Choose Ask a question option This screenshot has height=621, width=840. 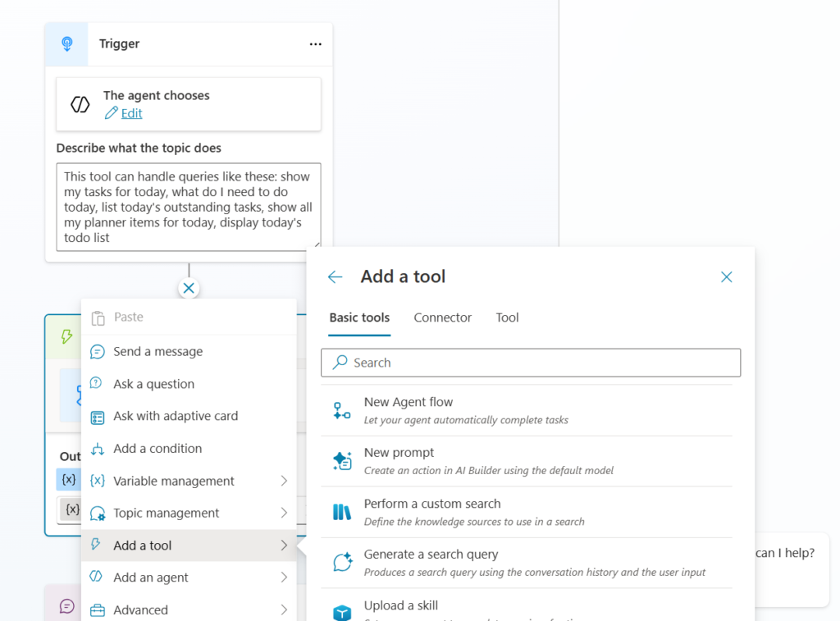[189, 384]
